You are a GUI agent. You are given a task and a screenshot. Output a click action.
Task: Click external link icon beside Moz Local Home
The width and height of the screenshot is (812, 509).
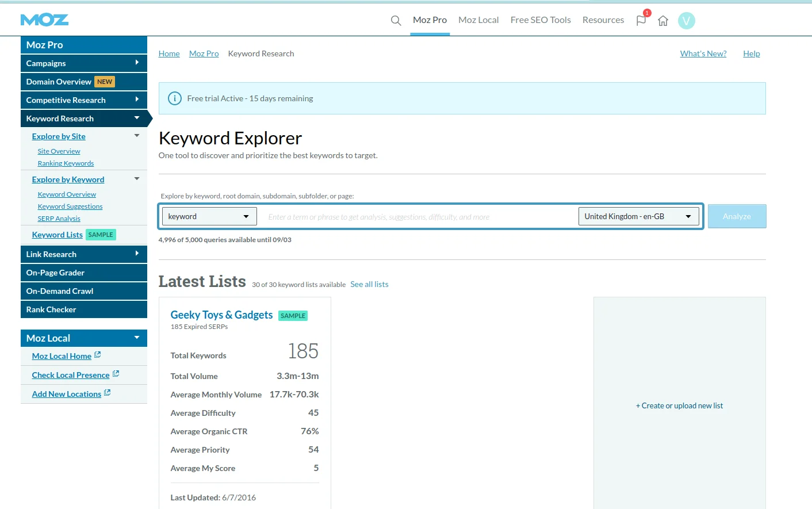coord(97,355)
